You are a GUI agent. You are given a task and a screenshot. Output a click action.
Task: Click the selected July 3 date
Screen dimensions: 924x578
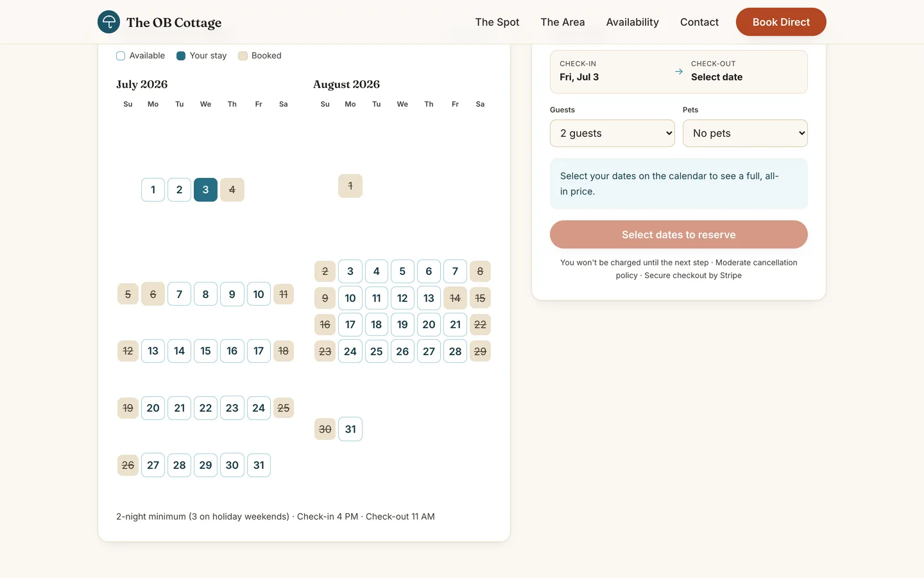(205, 189)
